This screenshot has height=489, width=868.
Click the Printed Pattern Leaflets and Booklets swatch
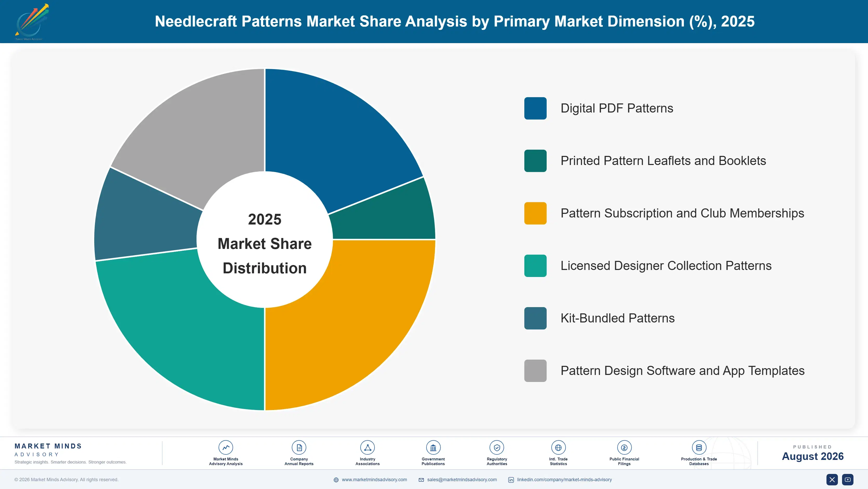[x=535, y=161]
